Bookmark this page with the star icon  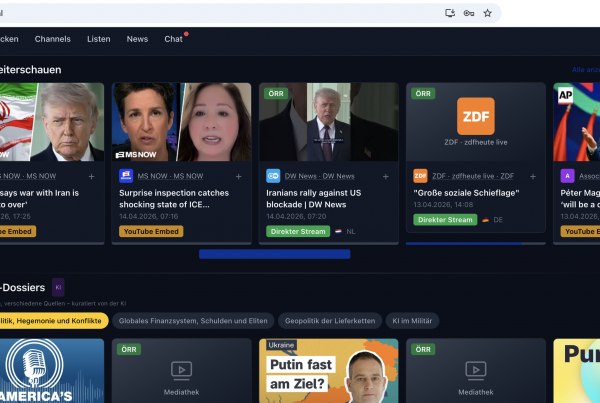[x=488, y=13]
